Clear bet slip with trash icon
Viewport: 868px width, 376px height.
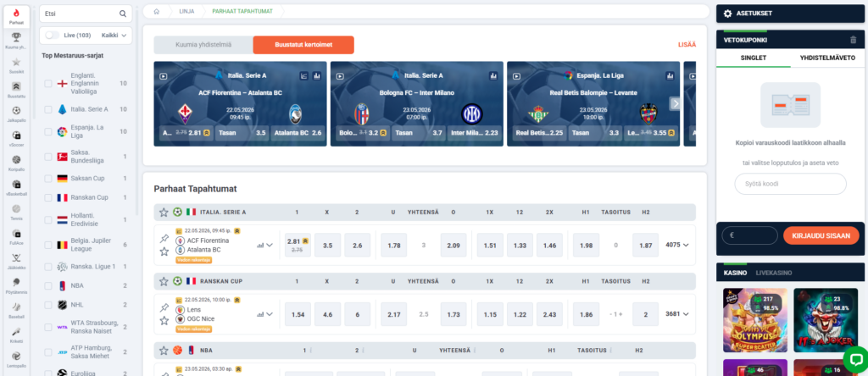(x=853, y=40)
